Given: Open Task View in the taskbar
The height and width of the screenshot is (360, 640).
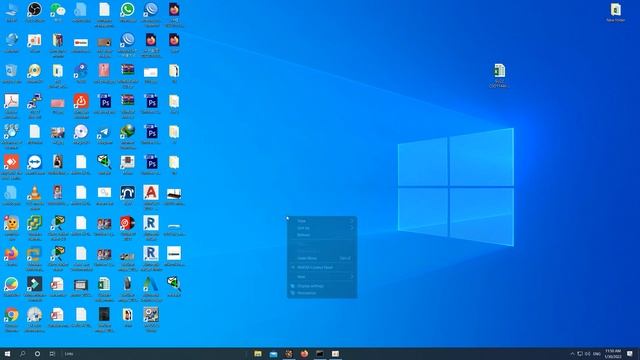Looking at the screenshot, I should pos(52,353).
